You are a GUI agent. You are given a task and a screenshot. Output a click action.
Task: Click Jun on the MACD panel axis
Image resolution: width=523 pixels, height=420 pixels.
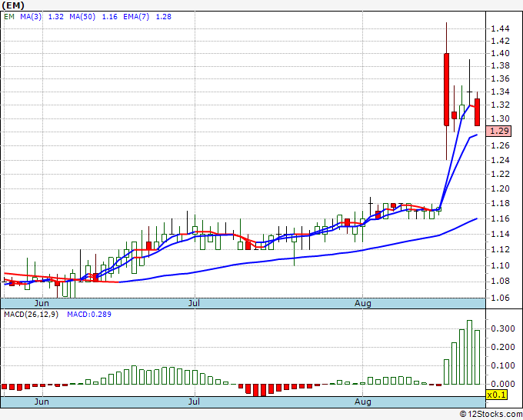42,402
